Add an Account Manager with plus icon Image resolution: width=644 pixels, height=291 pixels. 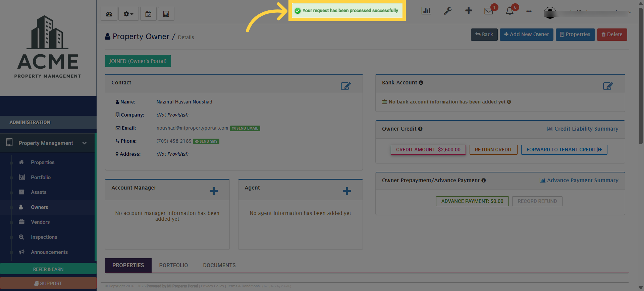point(214,191)
